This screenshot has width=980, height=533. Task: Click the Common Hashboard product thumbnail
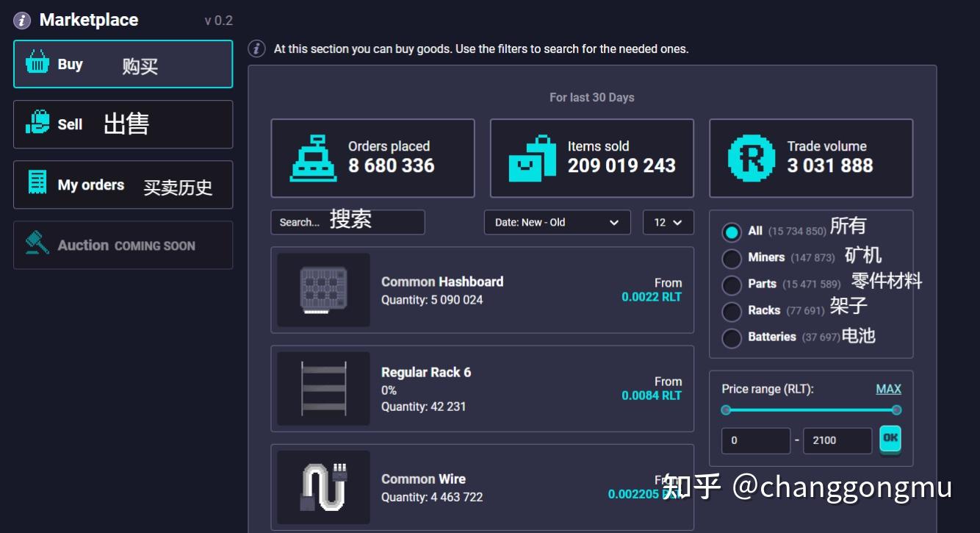click(323, 290)
